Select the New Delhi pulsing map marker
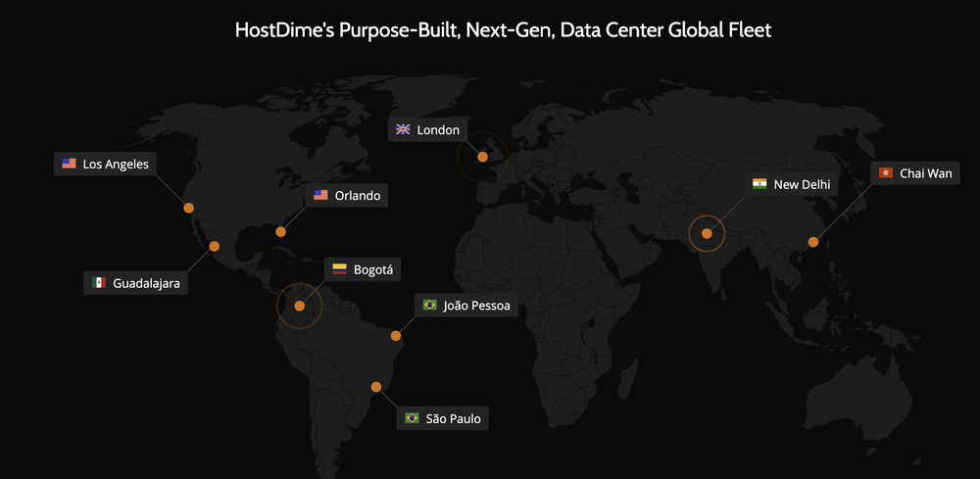This screenshot has height=479, width=980. click(707, 233)
